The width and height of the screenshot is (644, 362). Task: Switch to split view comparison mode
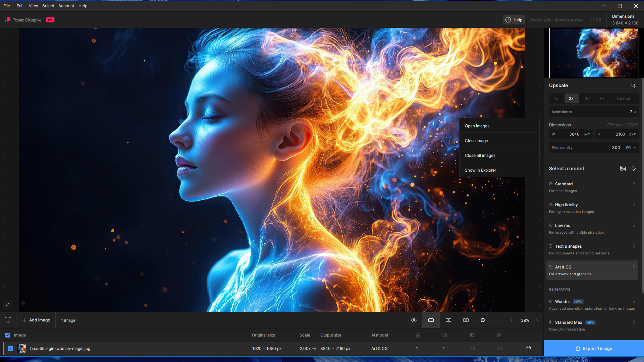(448, 320)
